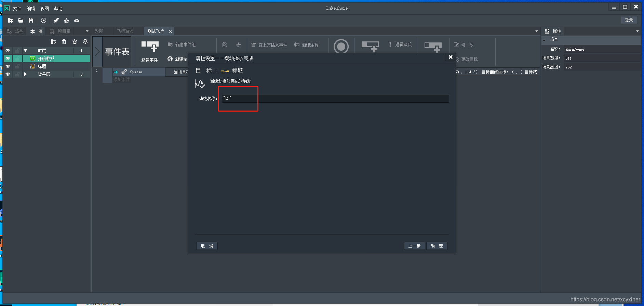Image resolution: width=644 pixels, height=306 pixels.
Task: Click the add action icon left of 修改
Action: pos(433,47)
